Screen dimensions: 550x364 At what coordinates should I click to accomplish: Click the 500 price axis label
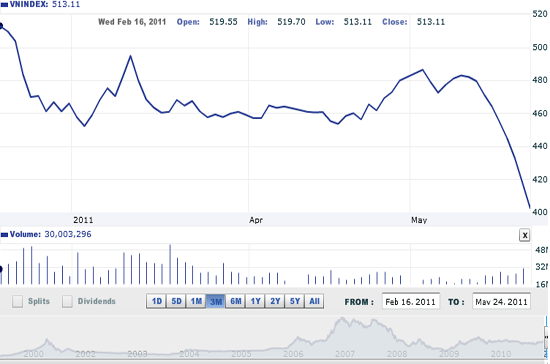(x=540, y=47)
